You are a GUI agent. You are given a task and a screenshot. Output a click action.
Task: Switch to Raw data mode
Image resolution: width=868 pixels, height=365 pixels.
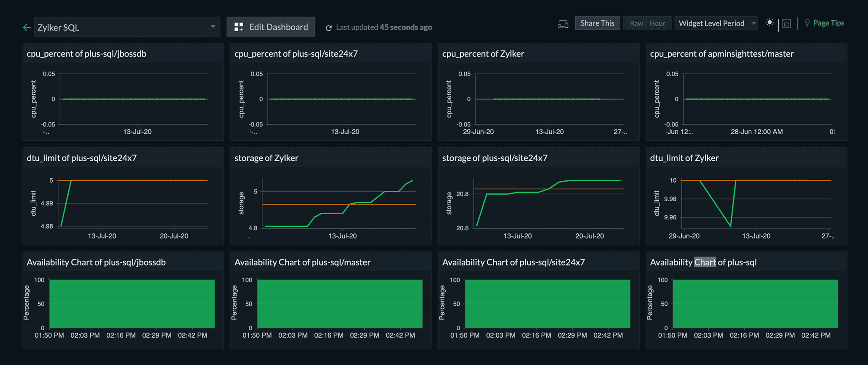636,23
